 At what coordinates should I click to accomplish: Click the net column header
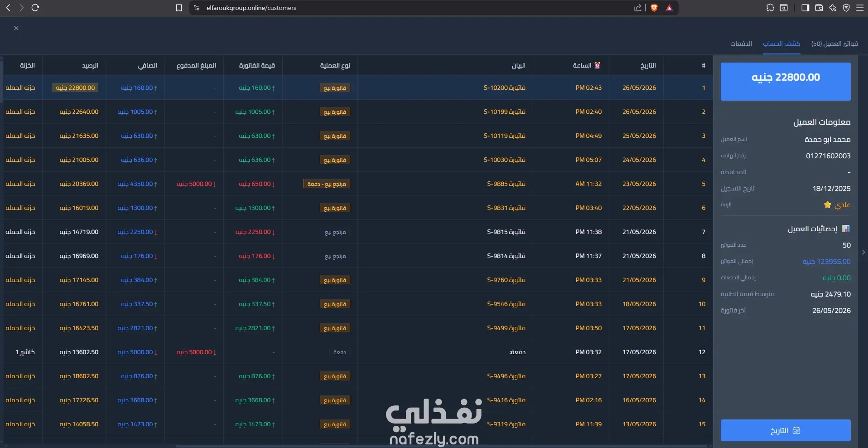(x=148, y=65)
